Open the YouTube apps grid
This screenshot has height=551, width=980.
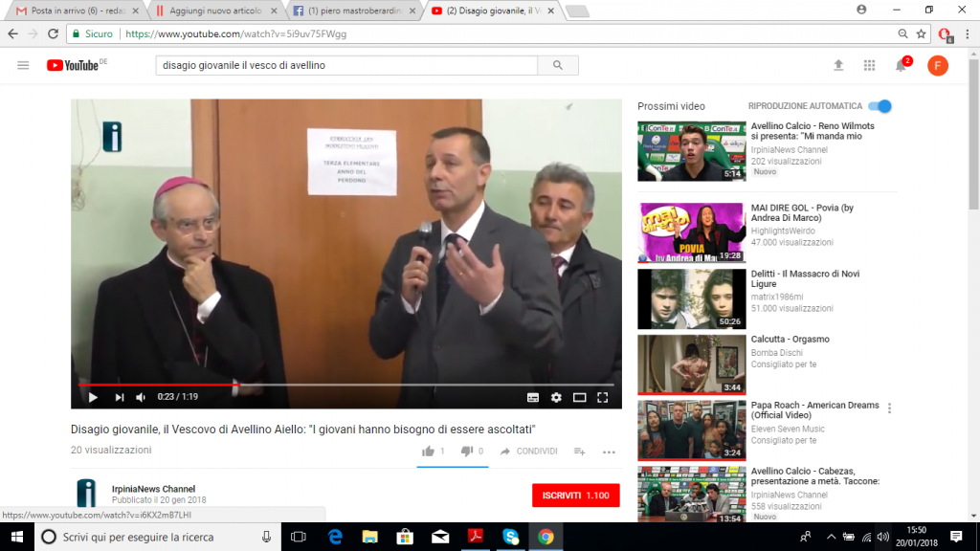pyautogui.click(x=869, y=66)
